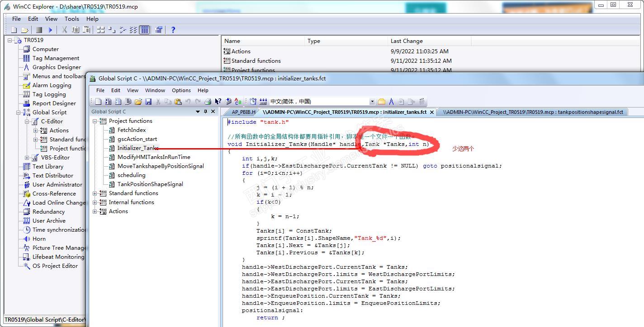644x327 pixels.
Task: Expand Standard functions in Global Script C panel
Action: 95,193
